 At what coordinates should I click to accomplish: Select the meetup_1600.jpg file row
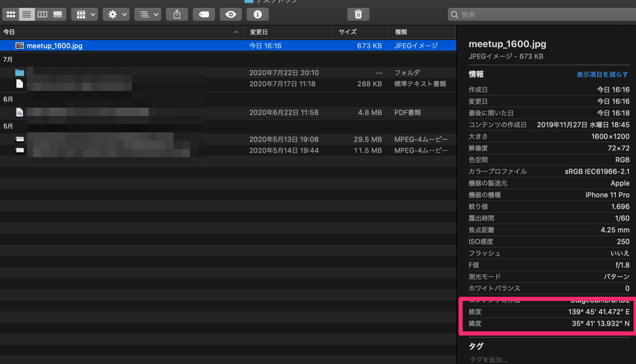(228, 46)
